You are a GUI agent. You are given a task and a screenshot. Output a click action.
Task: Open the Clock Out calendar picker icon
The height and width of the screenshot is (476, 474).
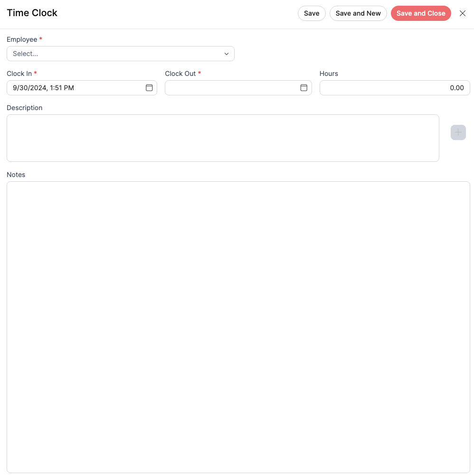(x=303, y=88)
